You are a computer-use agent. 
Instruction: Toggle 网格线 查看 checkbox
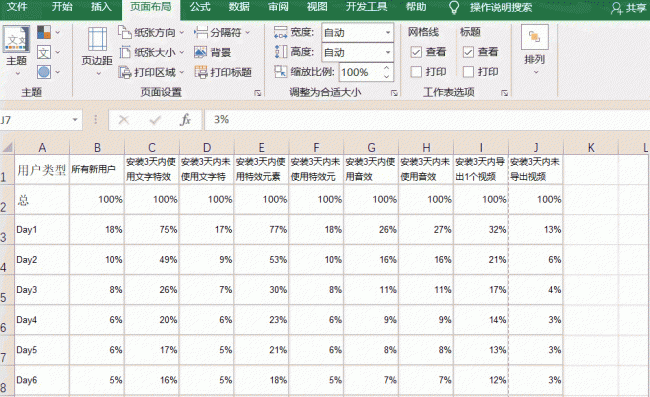point(416,52)
